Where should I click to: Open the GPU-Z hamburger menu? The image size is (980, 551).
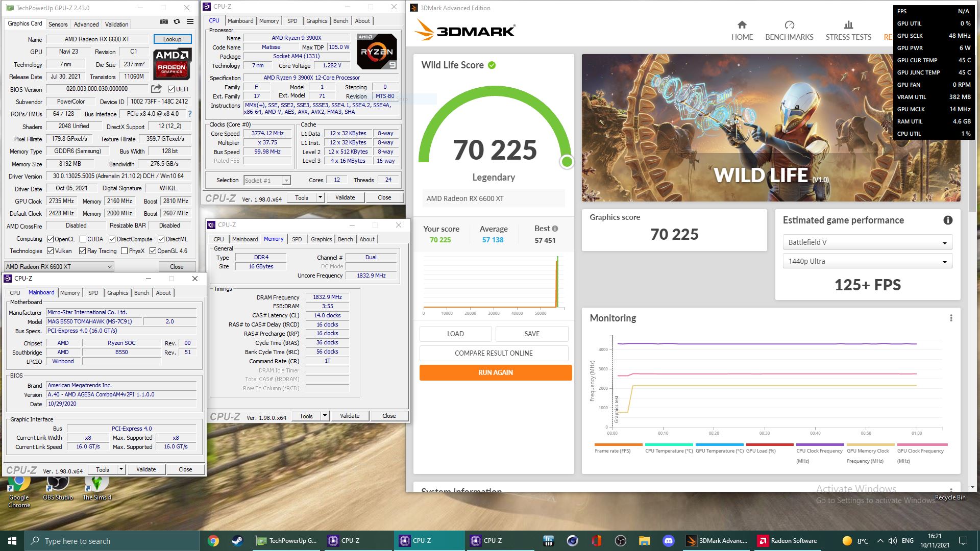(190, 22)
